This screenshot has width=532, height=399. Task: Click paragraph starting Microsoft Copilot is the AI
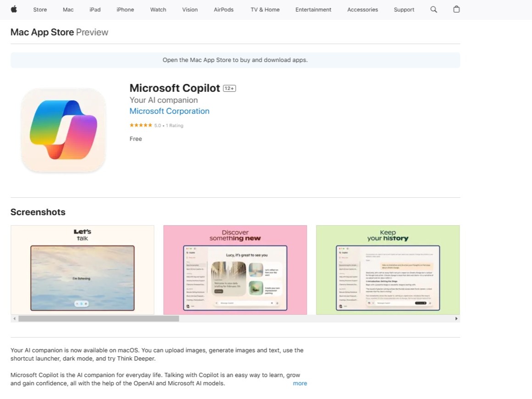[155, 379]
